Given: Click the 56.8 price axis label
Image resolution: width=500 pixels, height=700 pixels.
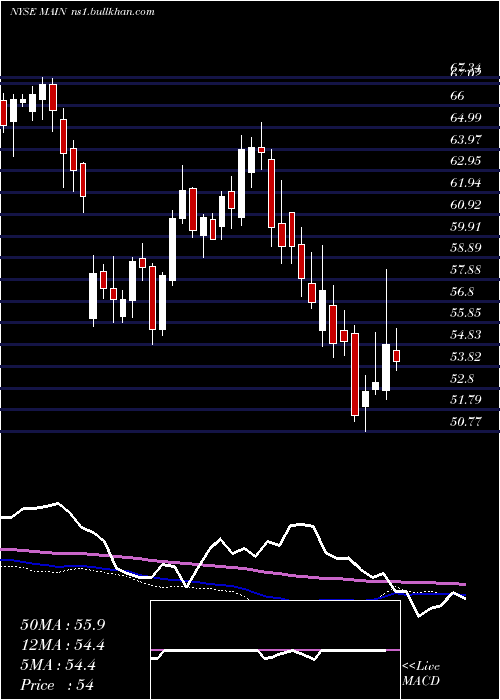Looking at the screenshot, I should 462,292.
